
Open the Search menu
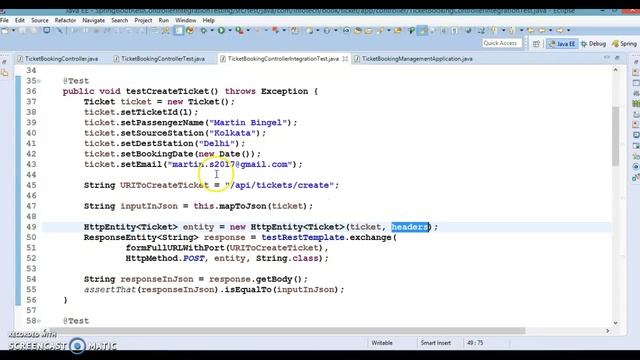pyautogui.click(x=120, y=20)
